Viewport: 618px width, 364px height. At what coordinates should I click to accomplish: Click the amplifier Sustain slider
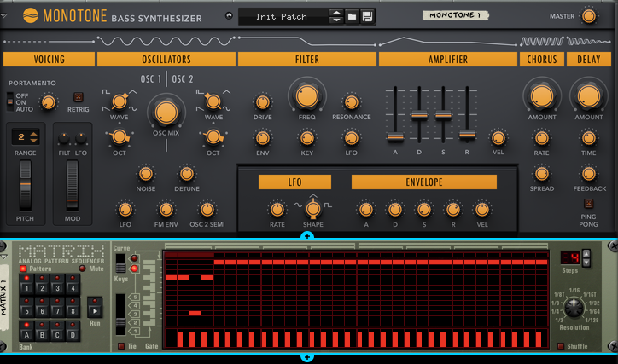pos(443,115)
